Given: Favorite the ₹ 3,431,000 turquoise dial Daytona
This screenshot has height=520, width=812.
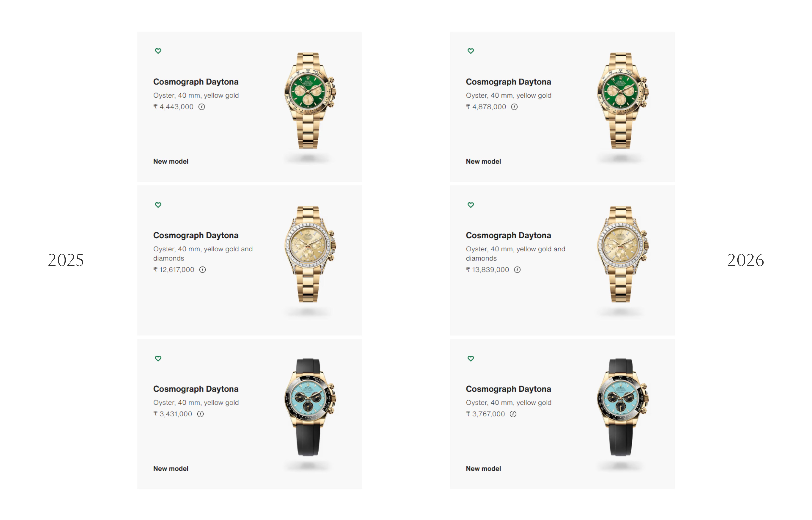Looking at the screenshot, I should [x=158, y=358].
